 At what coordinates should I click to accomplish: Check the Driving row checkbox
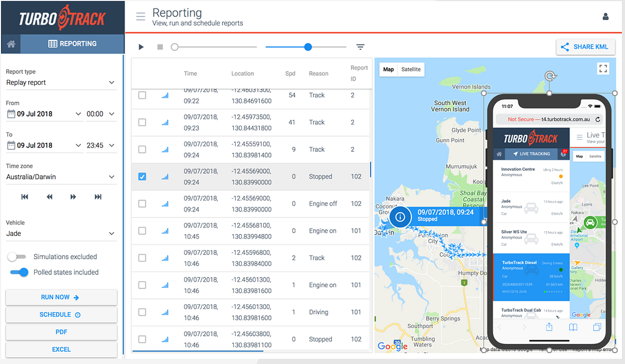142,312
